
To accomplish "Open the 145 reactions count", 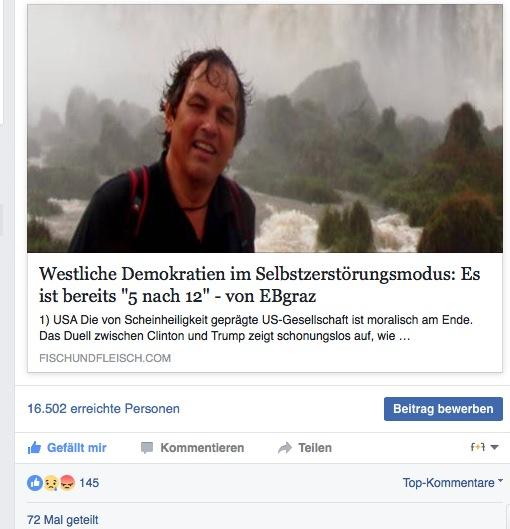I will tap(89, 483).
